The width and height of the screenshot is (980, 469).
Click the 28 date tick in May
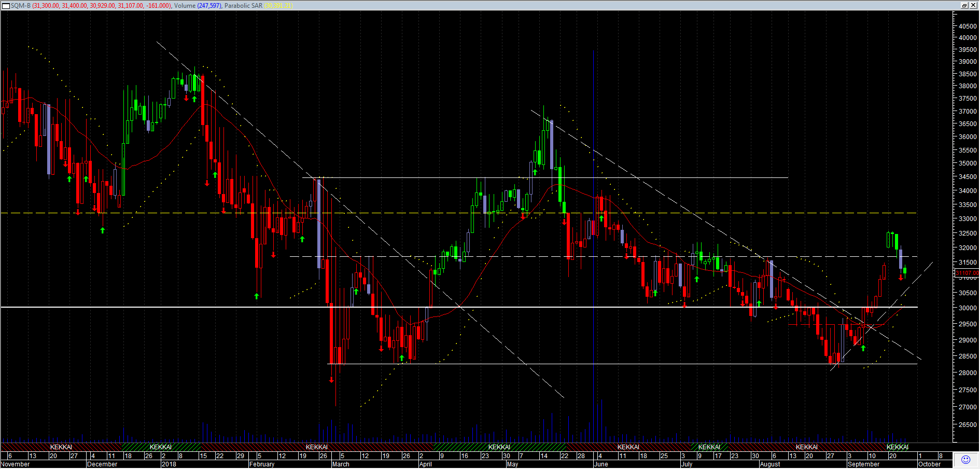click(x=581, y=456)
